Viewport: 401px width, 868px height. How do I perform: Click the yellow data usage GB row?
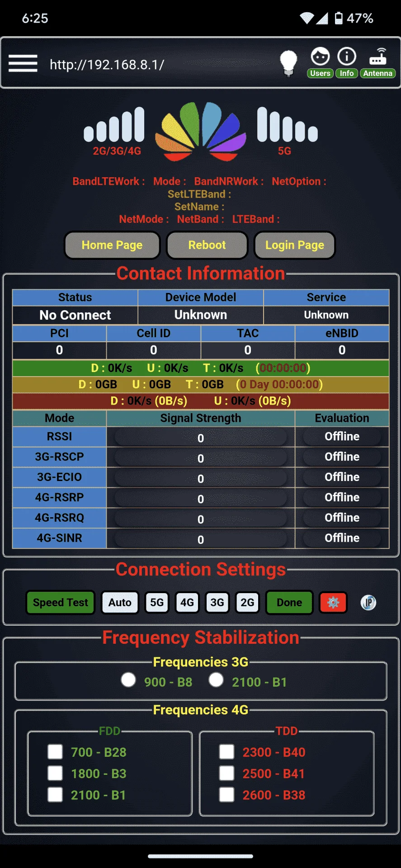pos(201,384)
